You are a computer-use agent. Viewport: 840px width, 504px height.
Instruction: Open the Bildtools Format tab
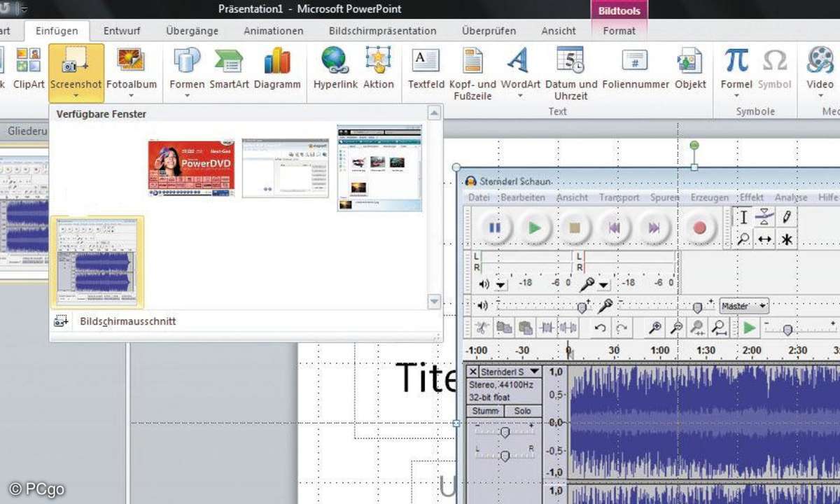coord(619,31)
